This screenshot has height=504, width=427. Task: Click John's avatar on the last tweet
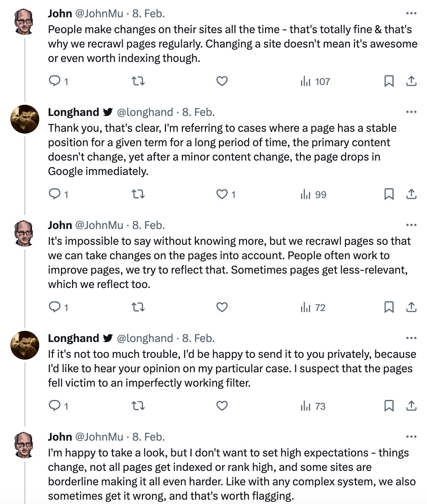24,445
